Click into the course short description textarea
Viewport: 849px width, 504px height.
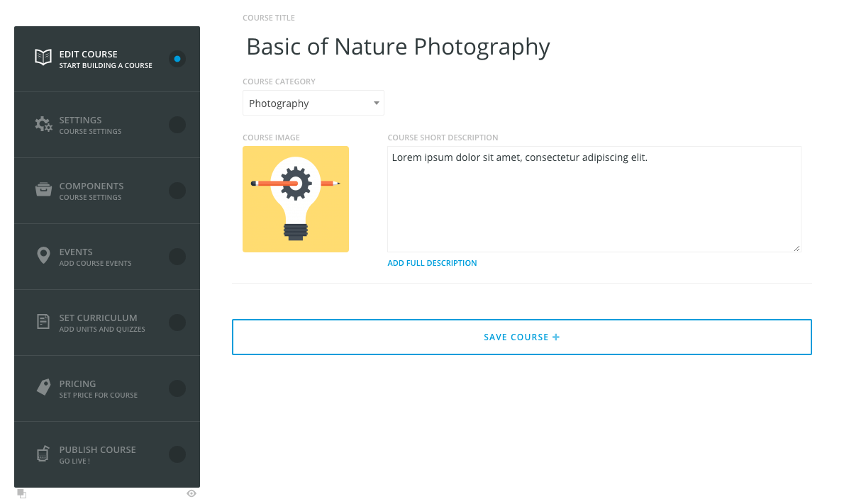(594, 199)
